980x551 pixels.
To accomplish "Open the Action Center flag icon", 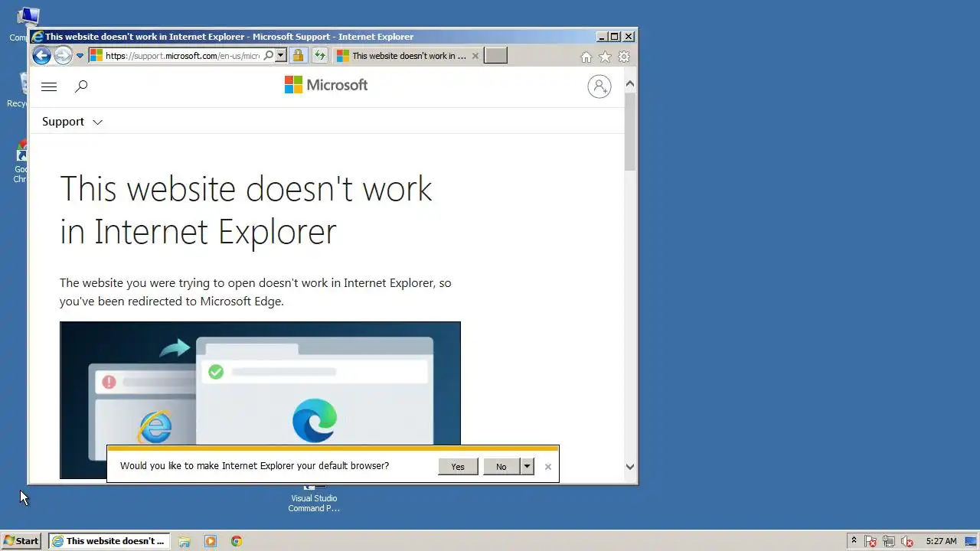I will tap(871, 542).
